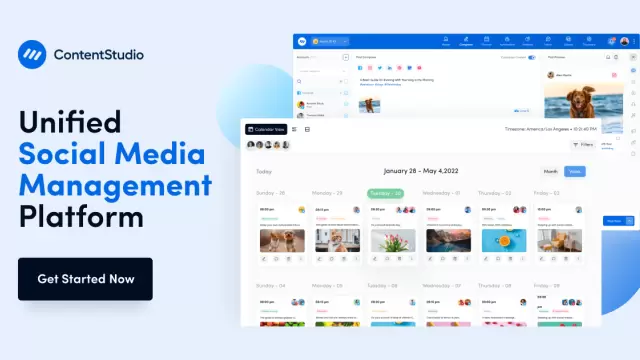
Task: Select the LinkedIn icon in Post Composer
Action: click(x=389, y=68)
